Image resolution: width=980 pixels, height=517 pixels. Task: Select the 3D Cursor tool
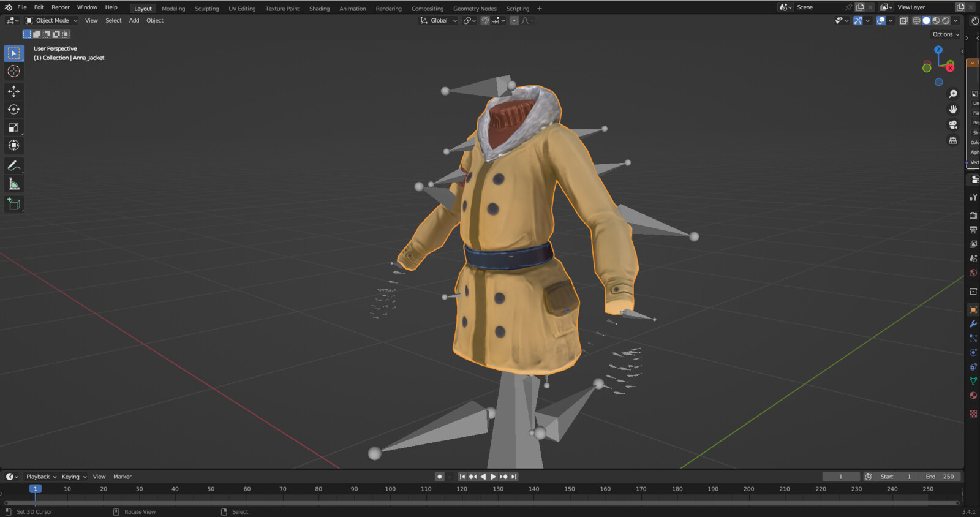[13, 71]
